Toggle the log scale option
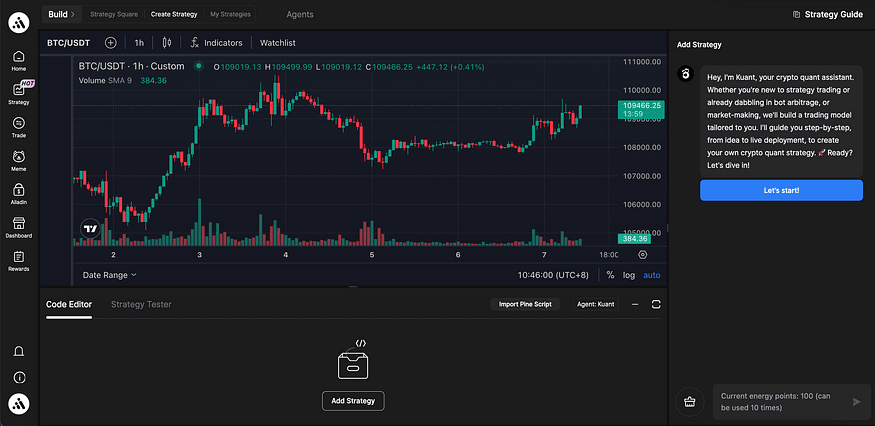Viewport: 875px width, 426px height. [x=629, y=275]
